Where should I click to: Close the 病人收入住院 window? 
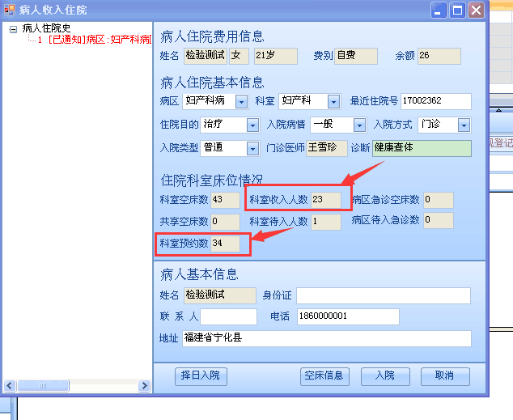(x=476, y=11)
